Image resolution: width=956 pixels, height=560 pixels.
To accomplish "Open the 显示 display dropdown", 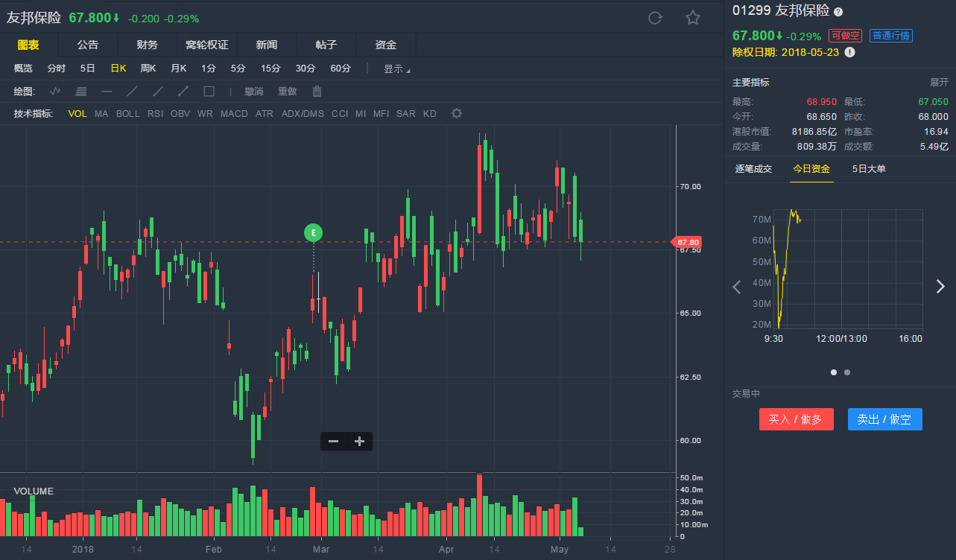I will tap(396, 69).
